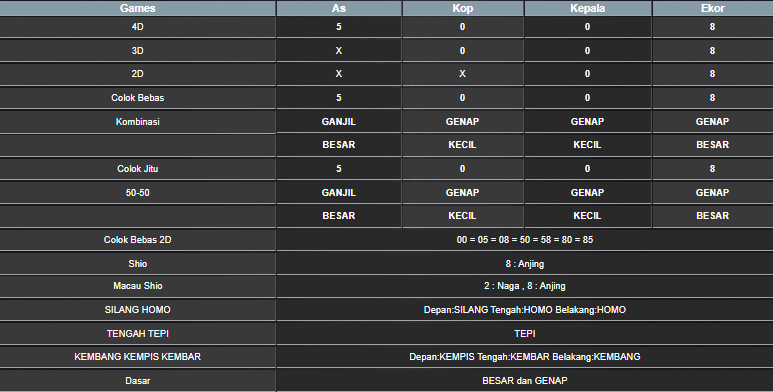Image resolution: width=773 pixels, height=392 pixels.
Task: Click the '8 : Anjing' Shio value
Action: tap(525, 264)
